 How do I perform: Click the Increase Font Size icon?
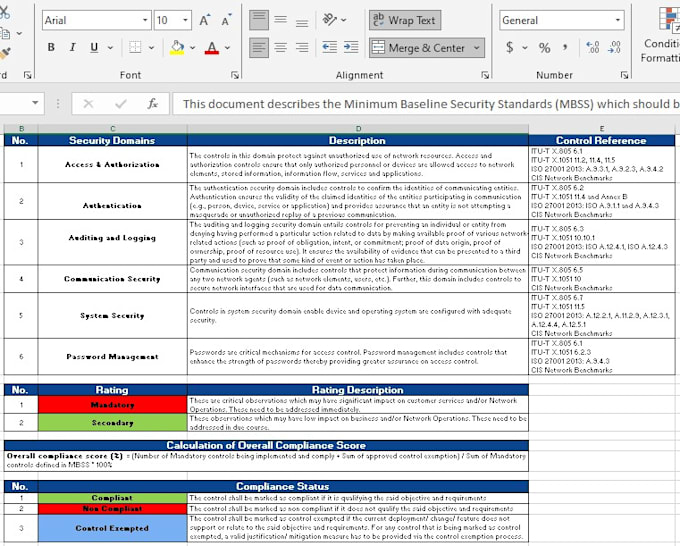(205, 20)
